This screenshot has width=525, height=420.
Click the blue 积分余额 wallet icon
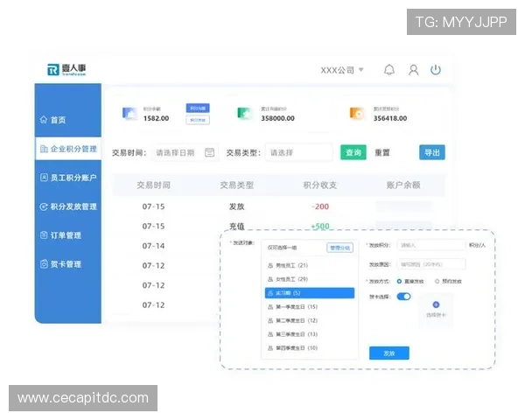tap(129, 113)
